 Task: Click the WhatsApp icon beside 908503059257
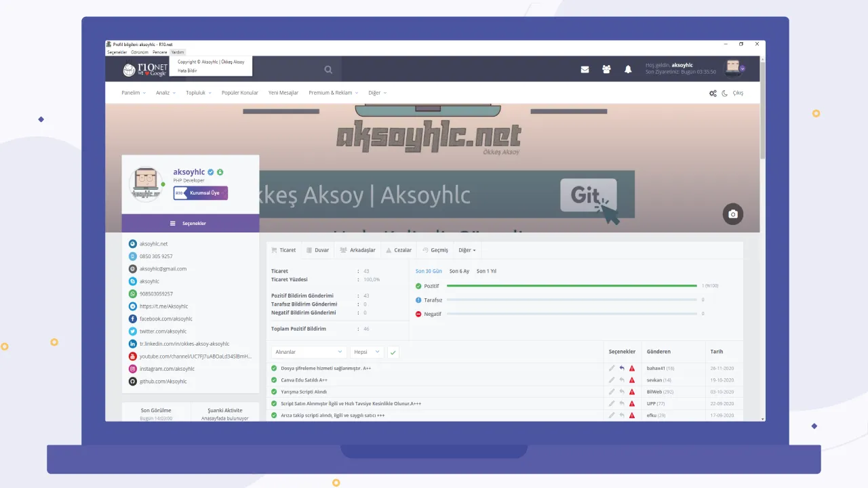point(133,294)
